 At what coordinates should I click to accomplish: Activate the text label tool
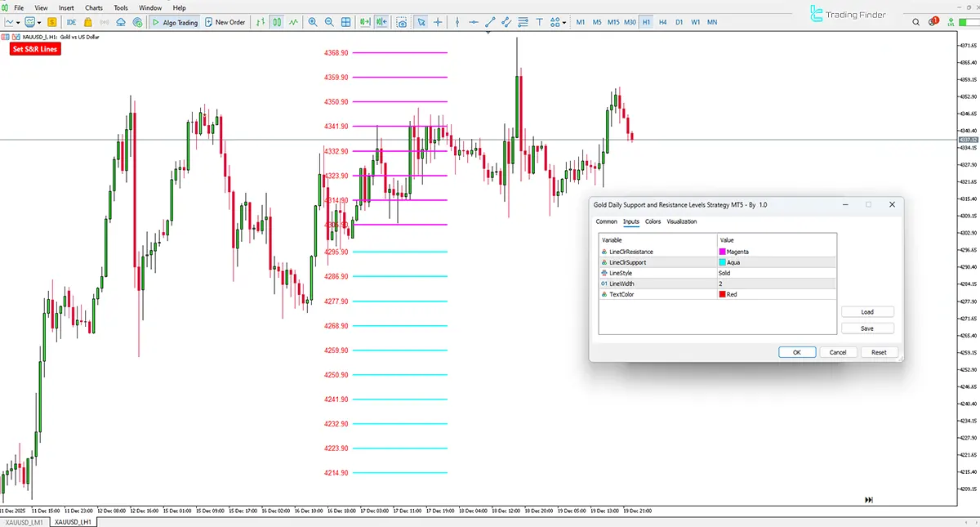pos(540,22)
